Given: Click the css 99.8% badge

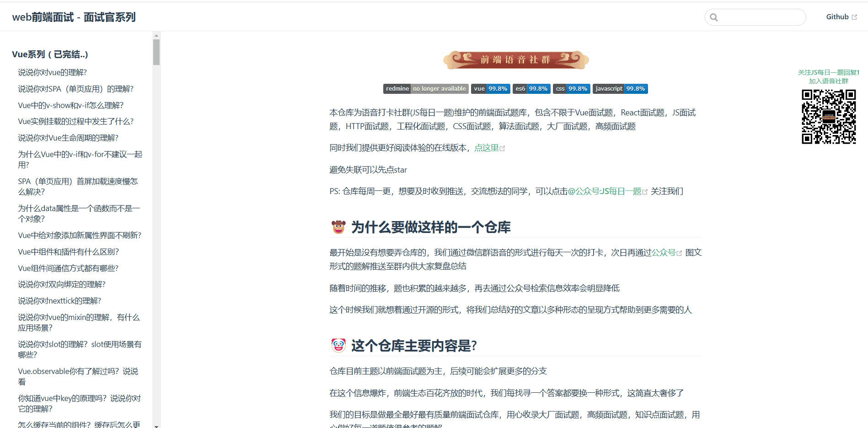Looking at the screenshot, I should coord(571,89).
